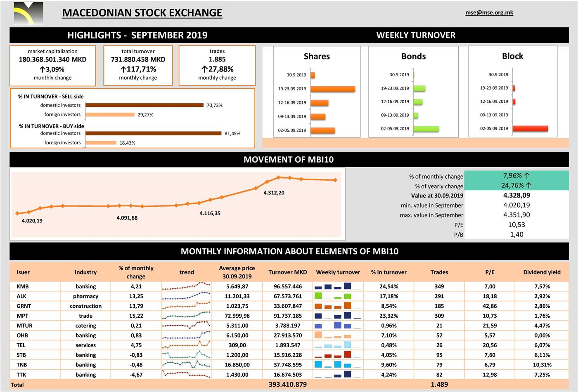Click the last MBI10 line chart point

(335, 180)
